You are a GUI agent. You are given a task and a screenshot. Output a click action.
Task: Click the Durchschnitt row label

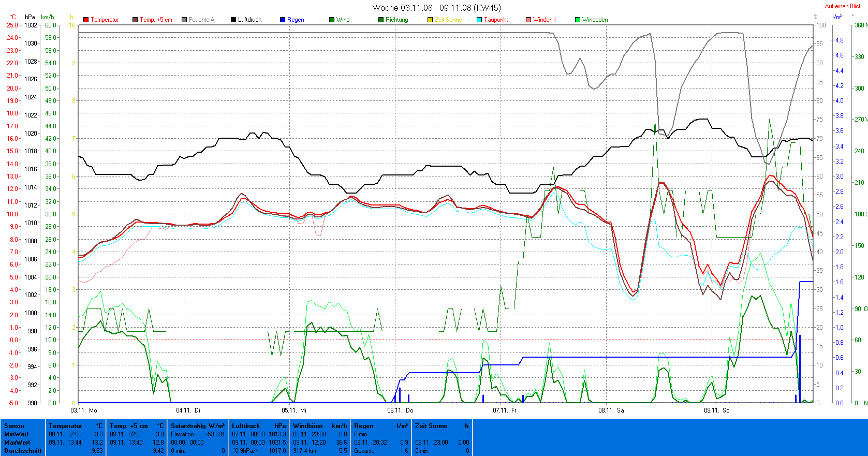[x=23, y=451]
